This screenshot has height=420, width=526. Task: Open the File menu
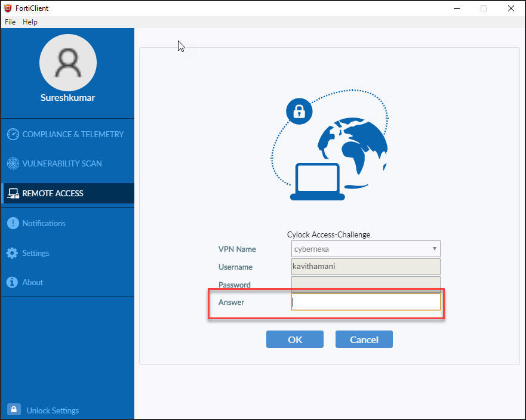[10, 22]
